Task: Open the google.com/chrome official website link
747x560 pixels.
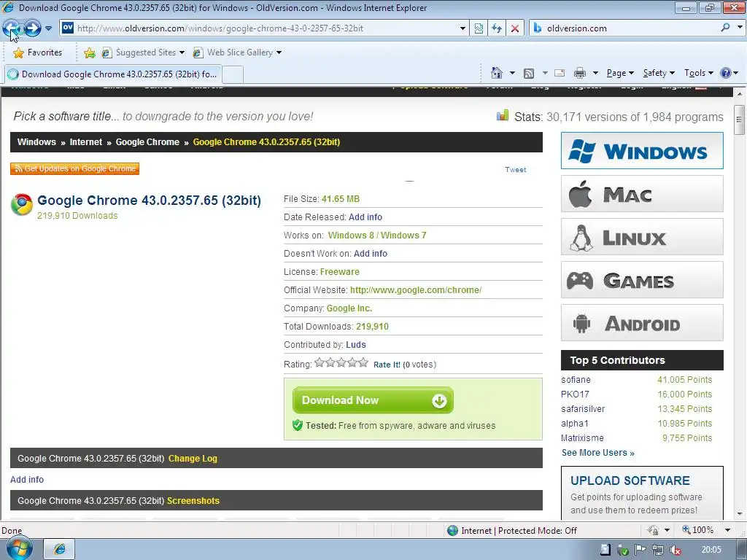Action: click(x=415, y=290)
